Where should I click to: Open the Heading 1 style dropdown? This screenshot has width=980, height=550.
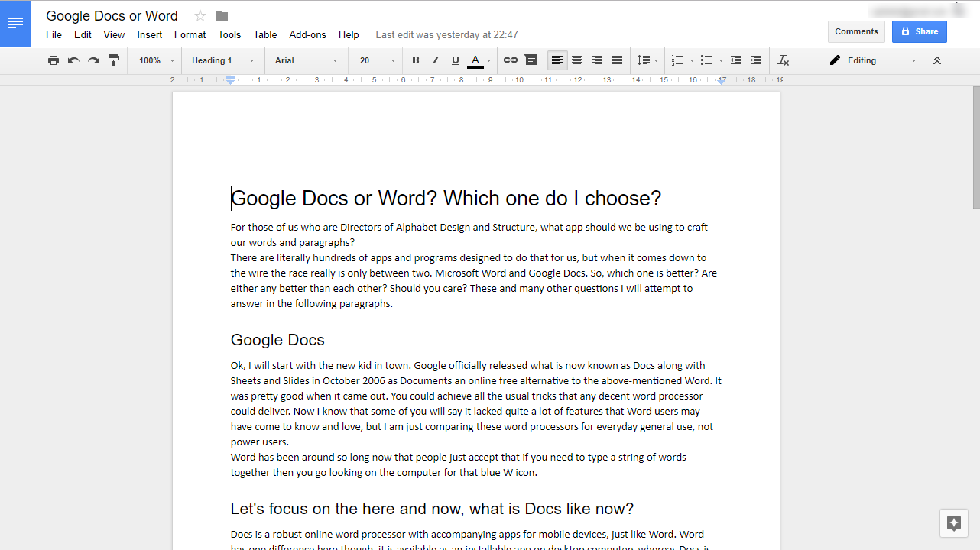(x=222, y=60)
